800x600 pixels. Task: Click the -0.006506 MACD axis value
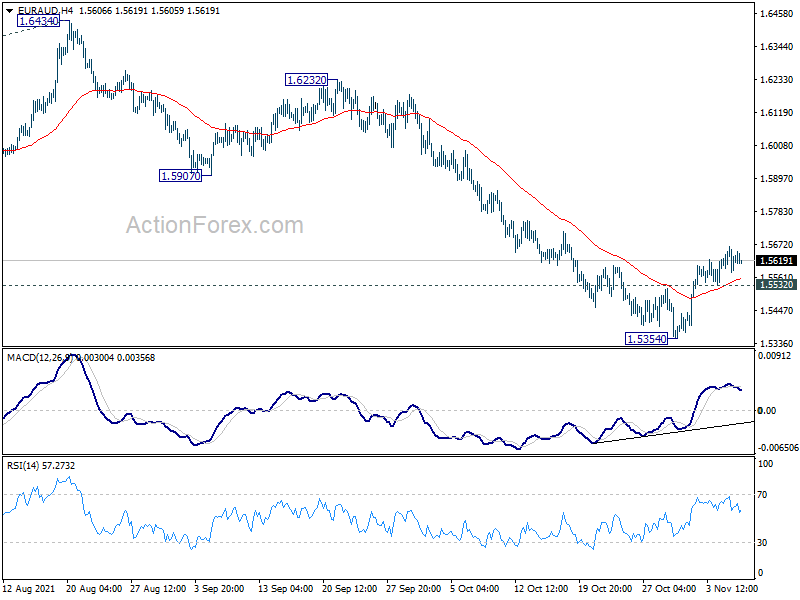(x=778, y=447)
